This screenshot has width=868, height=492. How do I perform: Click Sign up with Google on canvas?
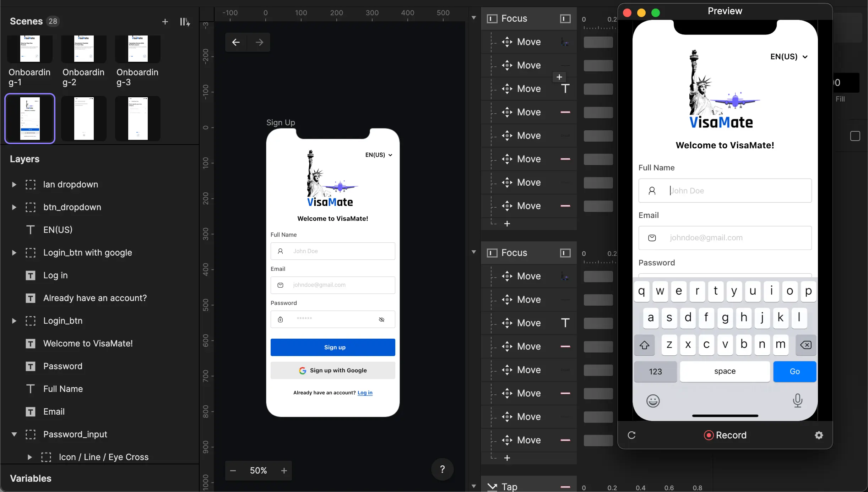(x=333, y=371)
